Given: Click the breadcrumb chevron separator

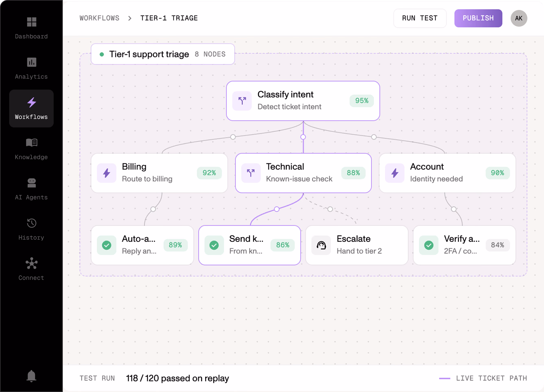Looking at the screenshot, I should pyautogui.click(x=130, y=18).
